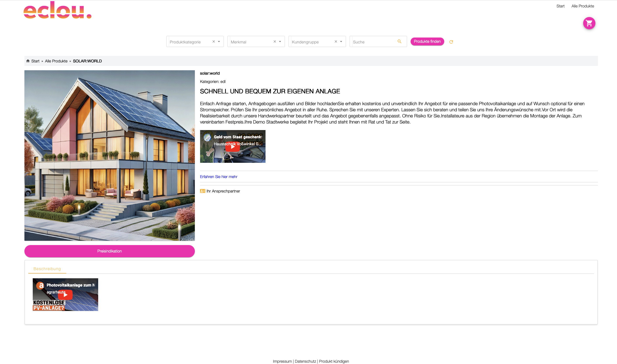
Task: Go to Alle Produkte via breadcrumb
Action: click(56, 61)
